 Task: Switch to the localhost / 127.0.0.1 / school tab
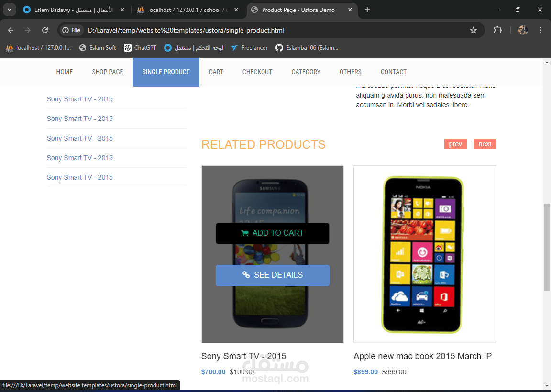click(187, 10)
